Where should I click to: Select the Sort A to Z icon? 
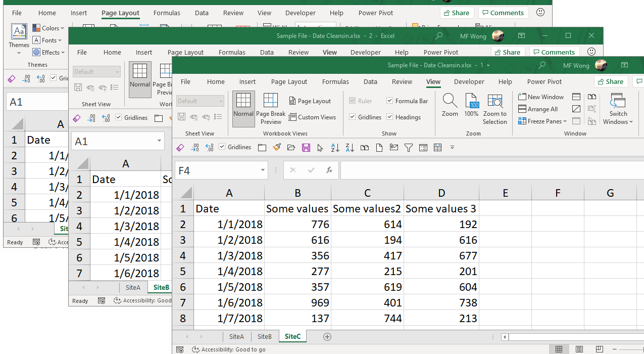[x=335, y=147]
